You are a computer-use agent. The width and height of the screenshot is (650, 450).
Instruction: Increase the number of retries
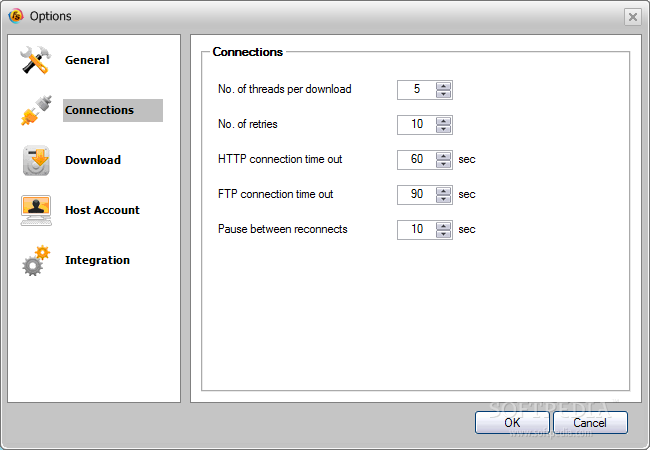444,121
